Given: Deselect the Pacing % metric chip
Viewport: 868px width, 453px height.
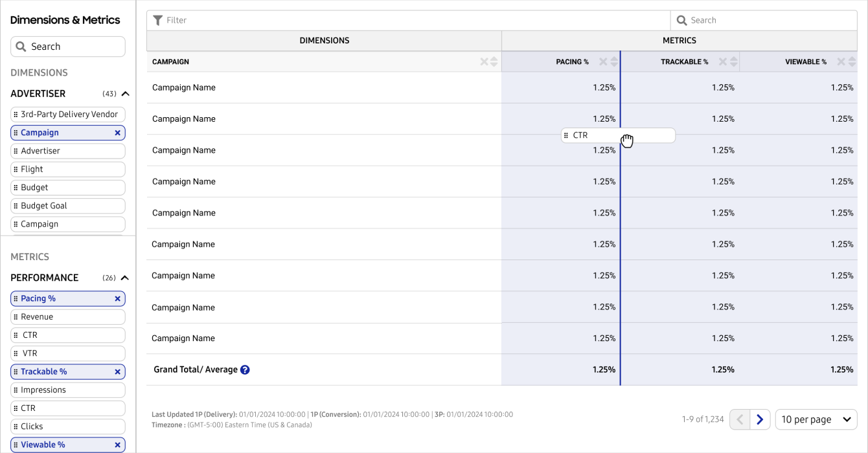Looking at the screenshot, I should point(117,299).
